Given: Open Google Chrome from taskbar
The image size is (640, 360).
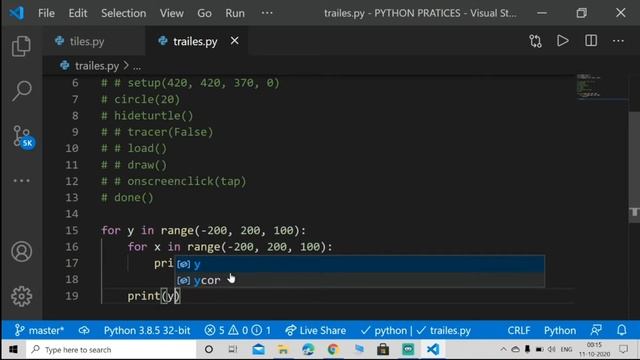Looking at the screenshot, I should [x=333, y=349].
